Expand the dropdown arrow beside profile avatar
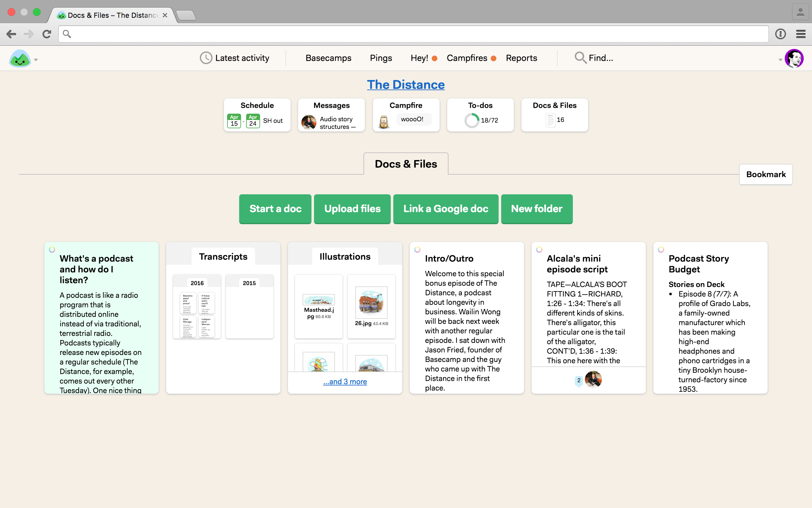This screenshot has width=812, height=508. [x=780, y=60]
